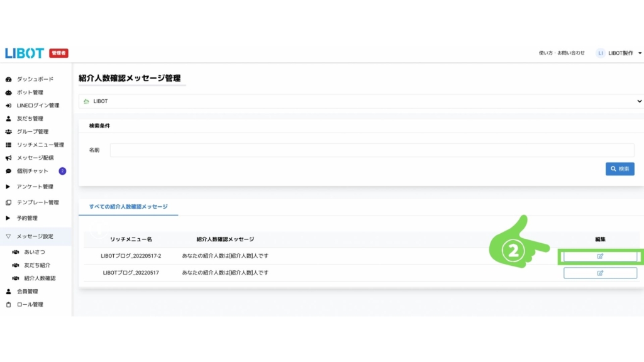Click the 友だち管理 person icon
Screen dimensions: 644x362
pos(8,119)
